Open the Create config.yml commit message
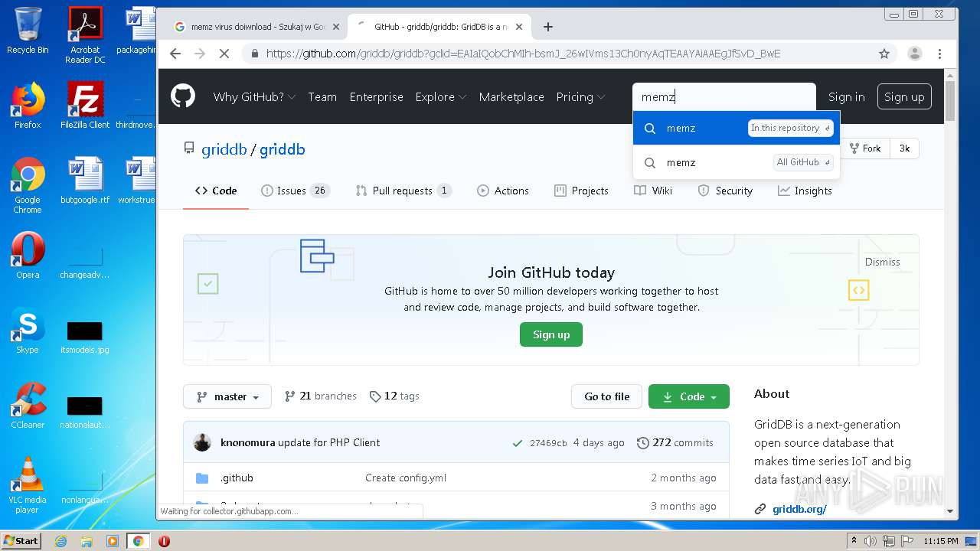Image resolution: width=980 pixels, height=551 pixels. 406,478
